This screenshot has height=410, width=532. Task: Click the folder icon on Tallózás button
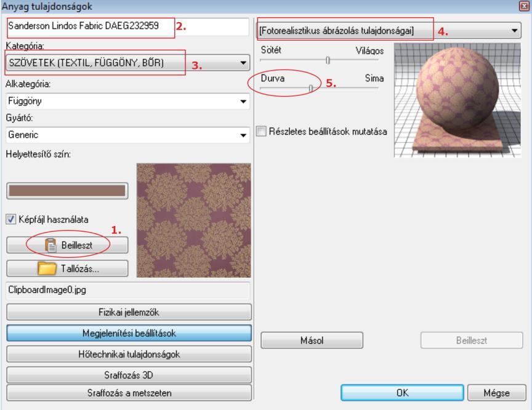(x=47, y=268)
